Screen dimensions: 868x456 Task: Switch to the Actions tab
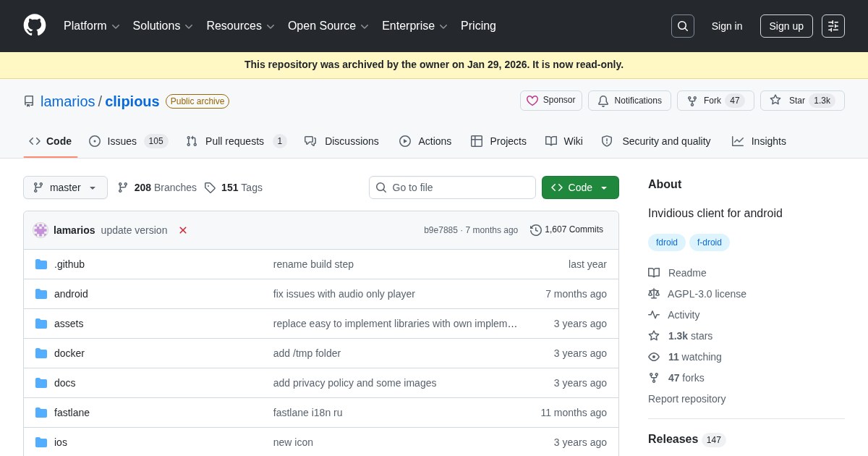(x=425, y=141)
